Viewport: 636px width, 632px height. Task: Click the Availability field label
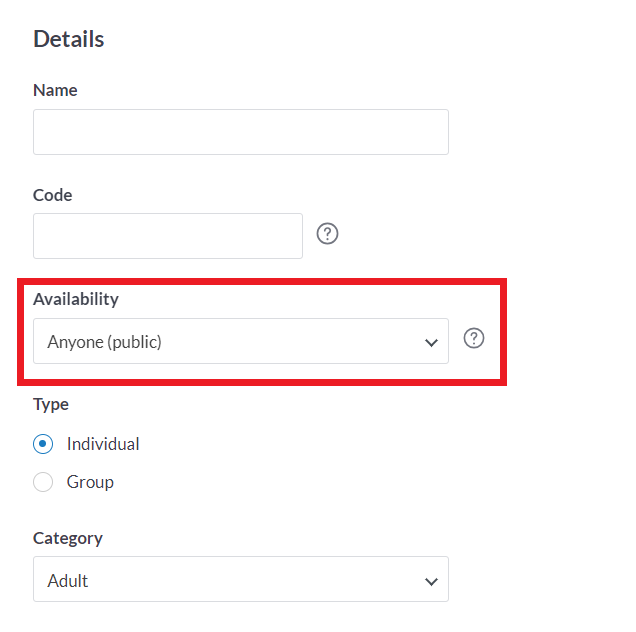pyautogui.click(x=76, y=299)
